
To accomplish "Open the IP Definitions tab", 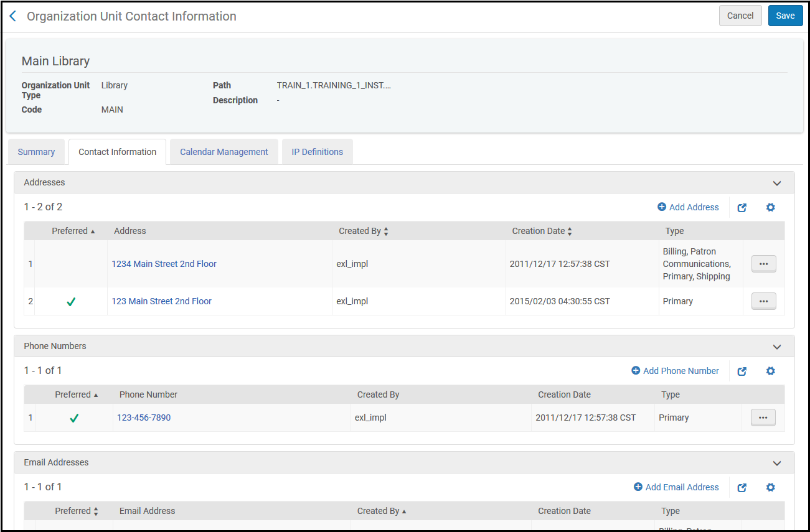I will pyautogui.click(x=318, y=152).
